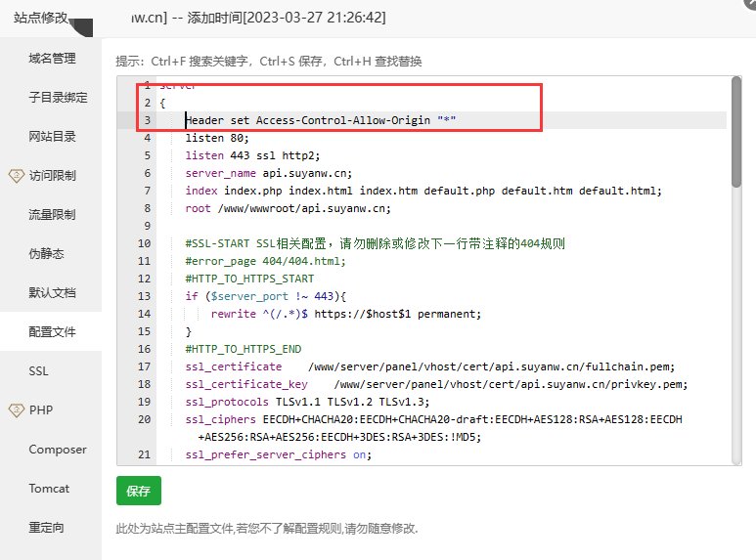Switch to 子目录绑定 tab

[x=58, y=98]
